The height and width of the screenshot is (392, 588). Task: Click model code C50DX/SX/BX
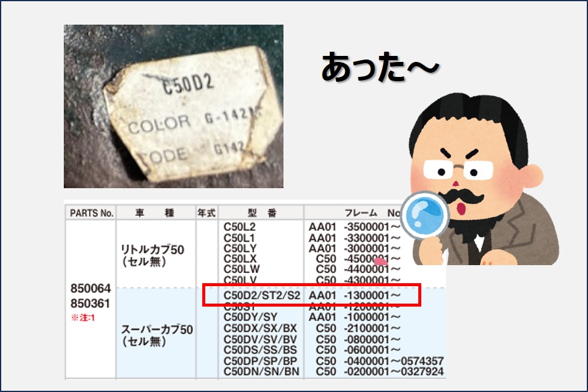(x=259, y=328)
